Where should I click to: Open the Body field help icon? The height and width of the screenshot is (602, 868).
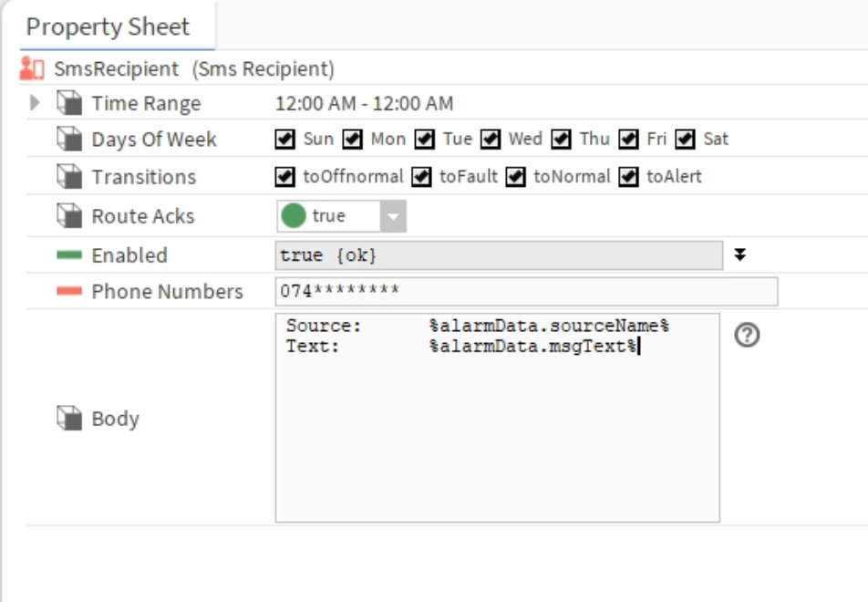[x=747, y=336]
